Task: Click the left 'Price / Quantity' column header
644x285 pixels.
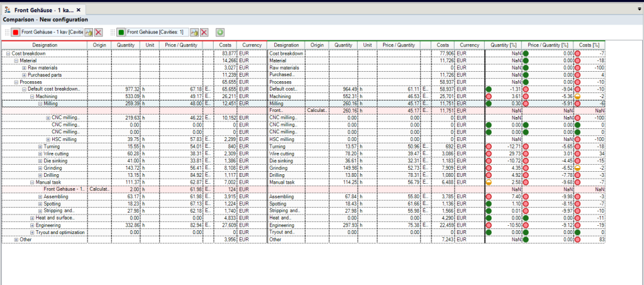Action: tap(181, 45)
